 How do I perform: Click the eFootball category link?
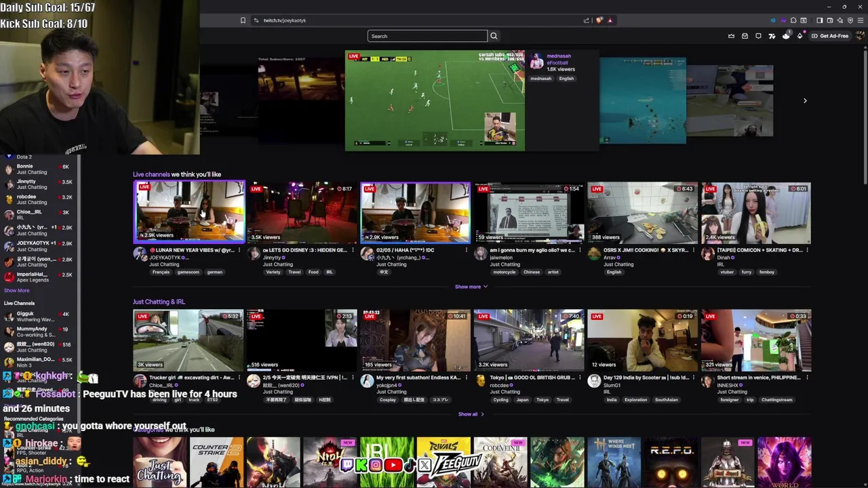click(x=557, y=62)
